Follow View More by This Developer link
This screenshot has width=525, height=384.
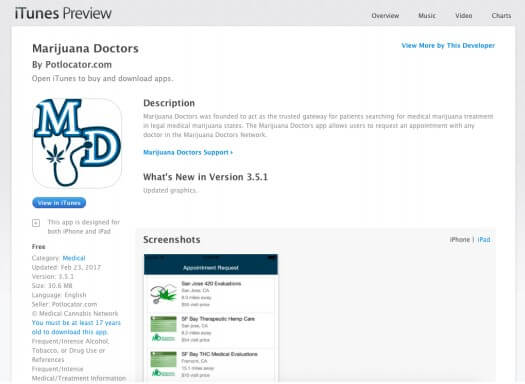coord(448,46)
